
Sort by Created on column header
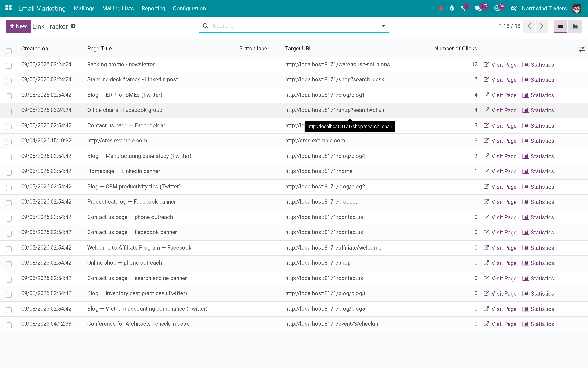point(35,48)
